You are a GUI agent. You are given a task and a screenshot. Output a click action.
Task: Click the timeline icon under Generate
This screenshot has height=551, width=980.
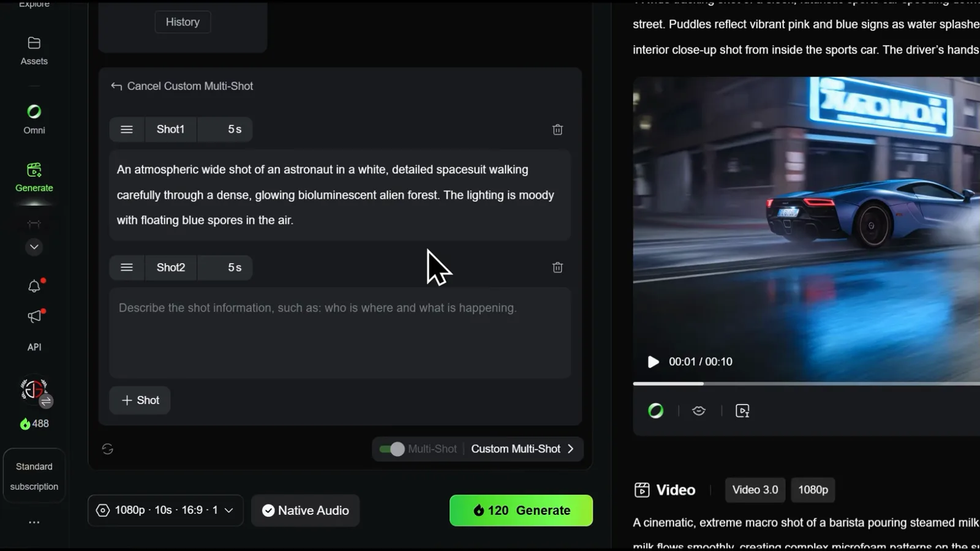point(34,224)
